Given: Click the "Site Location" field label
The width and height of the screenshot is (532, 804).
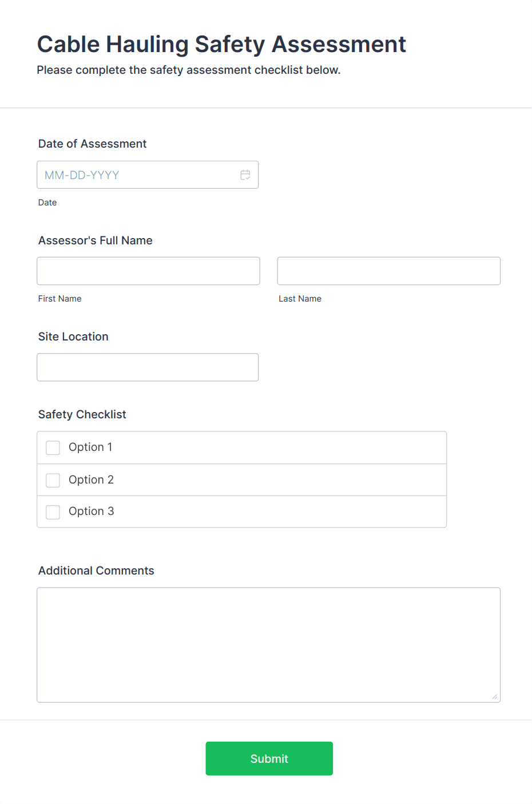Looking at the screenshot, I should pos(73,337).
